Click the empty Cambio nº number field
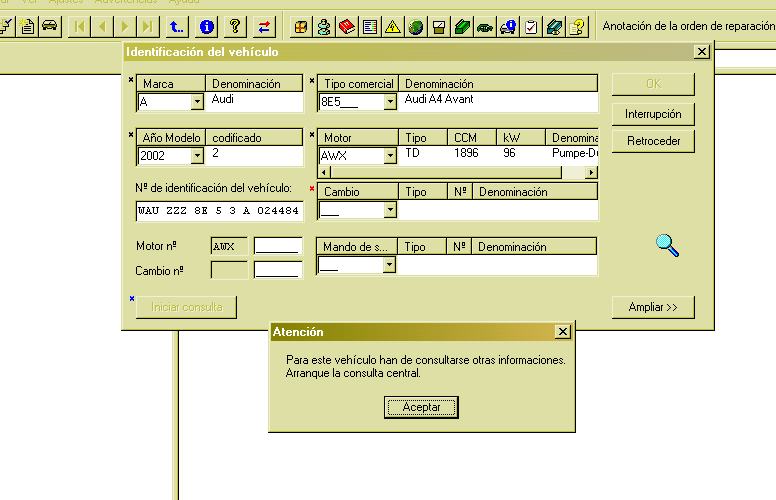 (x=278, y=270)
